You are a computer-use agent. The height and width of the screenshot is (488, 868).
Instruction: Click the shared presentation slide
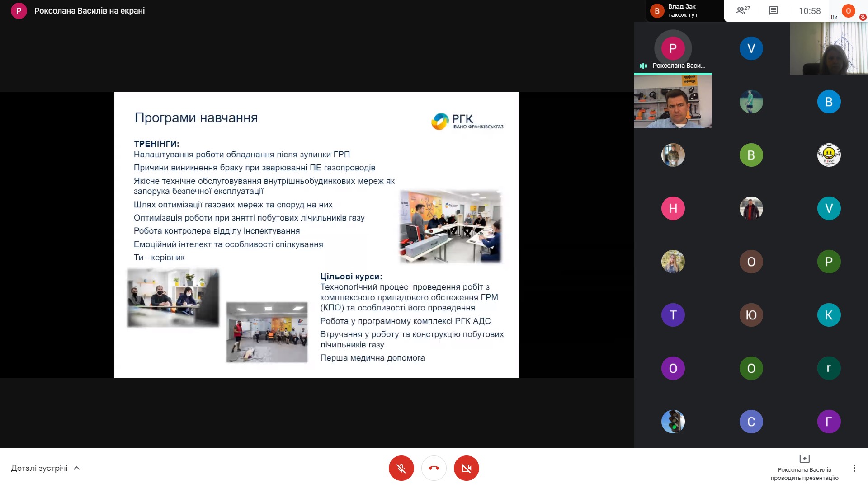pyautogui.click(x=316, y=235)
